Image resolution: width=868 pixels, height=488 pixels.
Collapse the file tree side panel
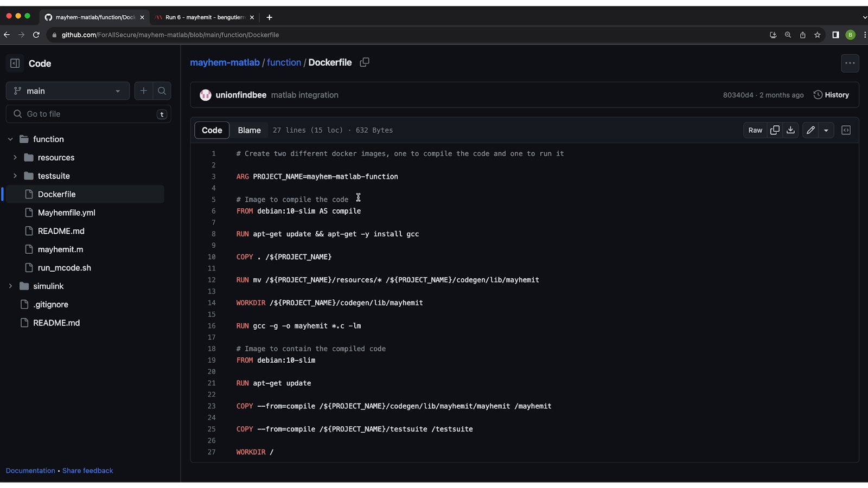15,63
